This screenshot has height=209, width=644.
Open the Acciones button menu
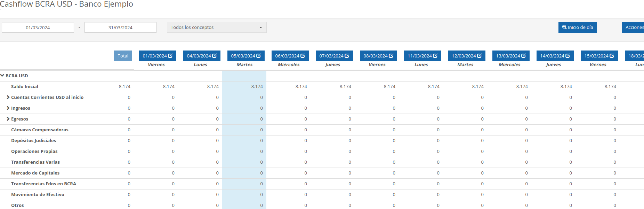coord(634,28)
